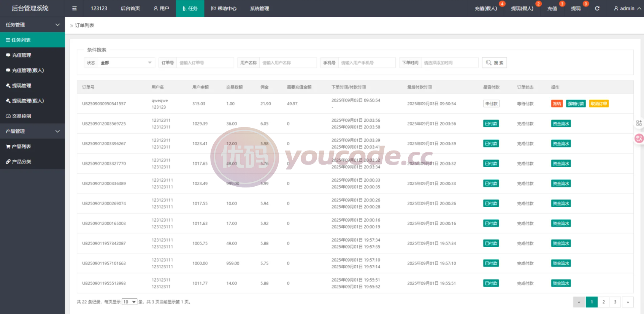Open 提现 notifications with badge 0
644x314 pixels.
click(x=576, y=8)
